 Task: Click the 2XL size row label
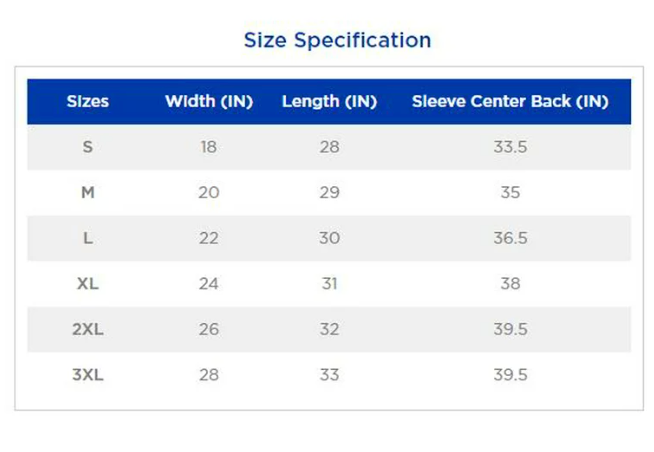(88, 329)
